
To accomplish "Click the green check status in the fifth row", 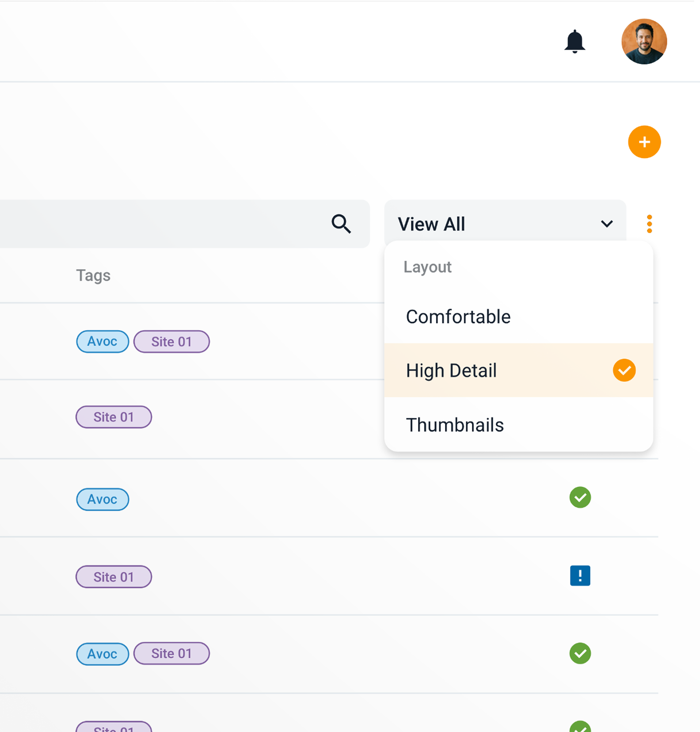I will (580, 653).
